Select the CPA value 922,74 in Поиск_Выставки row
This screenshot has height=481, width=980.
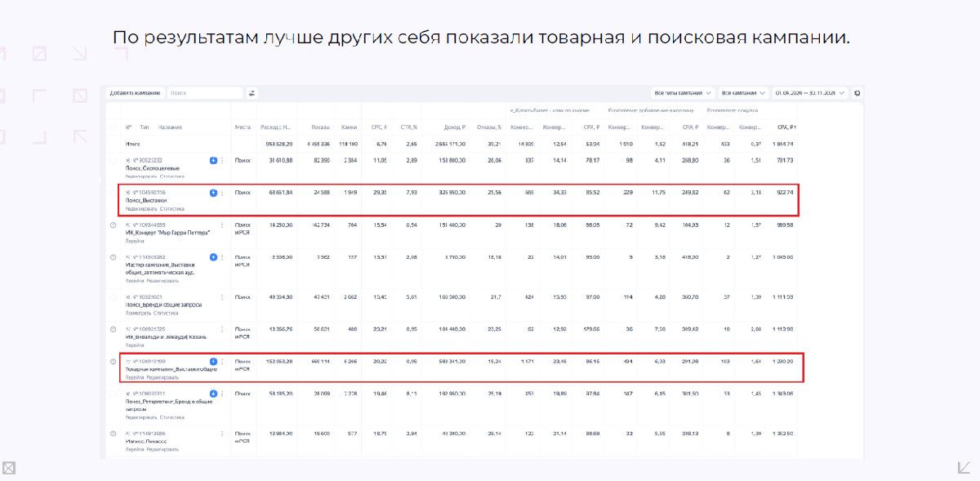785,193
